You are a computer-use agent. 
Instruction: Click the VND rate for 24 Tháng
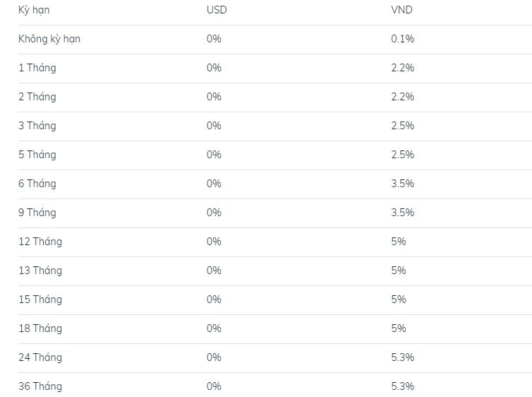click(x=402, y=357)
